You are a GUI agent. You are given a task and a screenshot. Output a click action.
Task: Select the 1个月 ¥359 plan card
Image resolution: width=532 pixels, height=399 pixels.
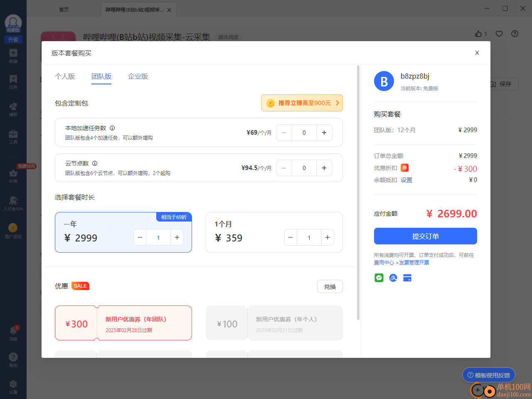pyautogui.click(x=274, y=232)
